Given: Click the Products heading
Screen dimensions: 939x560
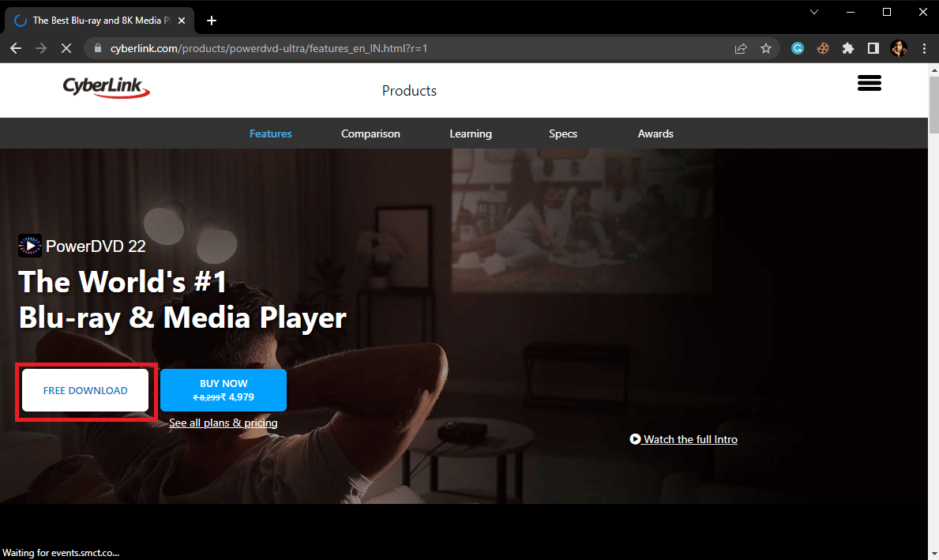Looking at the screenshot, I should point(409,91).
